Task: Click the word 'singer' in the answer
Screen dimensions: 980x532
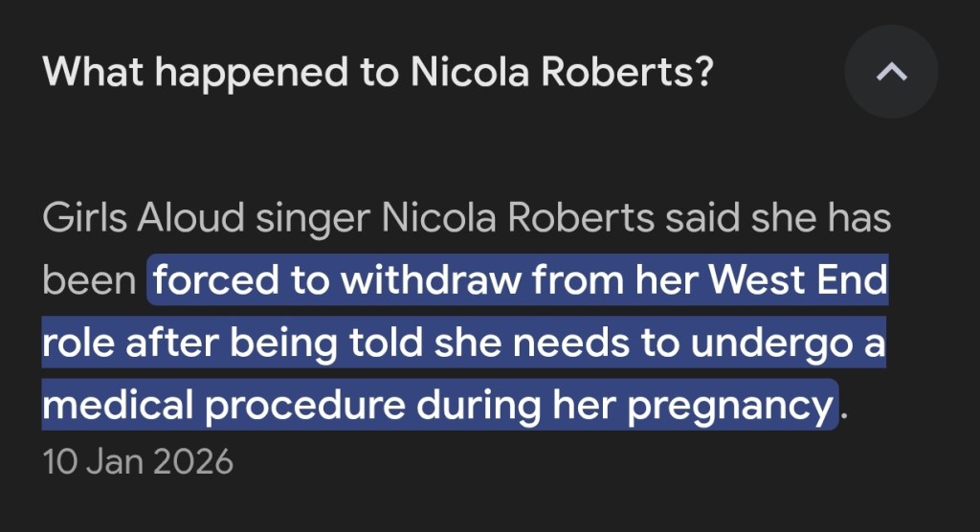Action: 313,219
